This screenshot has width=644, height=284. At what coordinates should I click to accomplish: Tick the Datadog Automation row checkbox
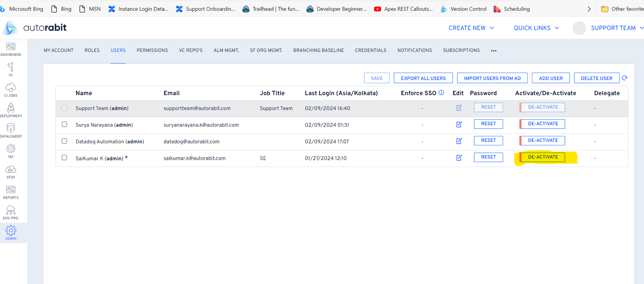64,141
